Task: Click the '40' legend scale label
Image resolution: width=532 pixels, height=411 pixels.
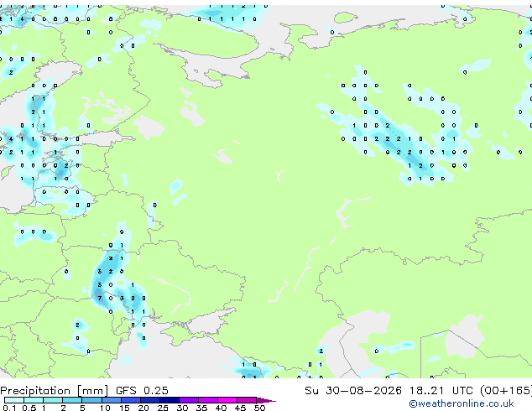Action: tap(221, 408)
